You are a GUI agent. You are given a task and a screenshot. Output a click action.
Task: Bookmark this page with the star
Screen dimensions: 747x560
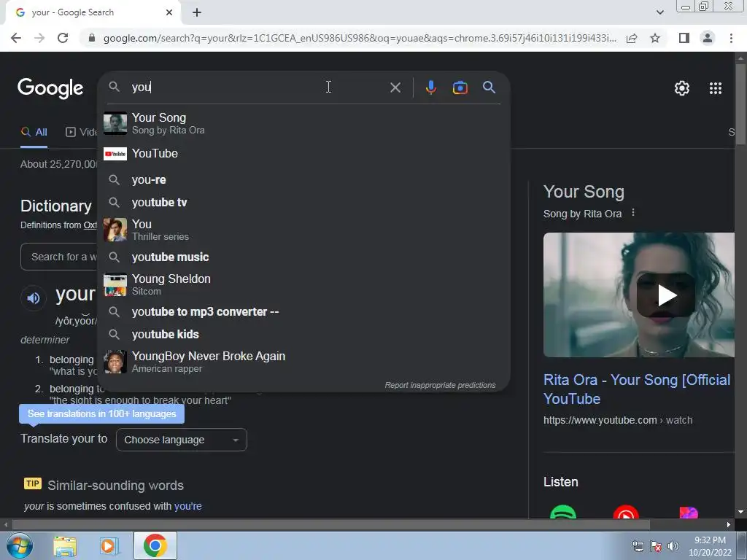coord(655,38)
